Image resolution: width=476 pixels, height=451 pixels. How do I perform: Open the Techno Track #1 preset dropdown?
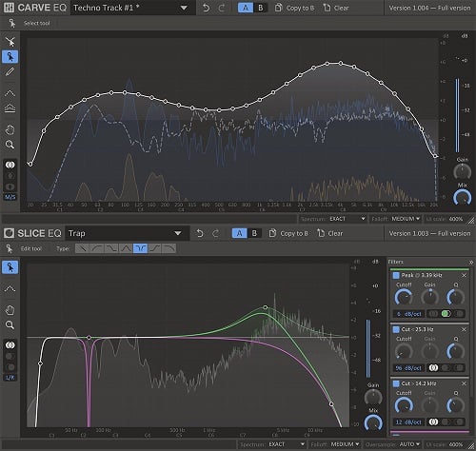pos(132,8)
